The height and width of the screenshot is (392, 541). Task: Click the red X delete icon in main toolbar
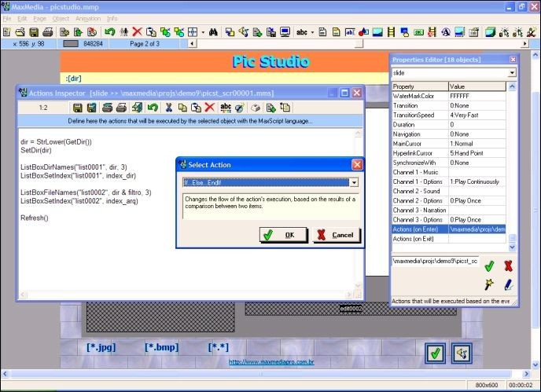coord(137,32)
